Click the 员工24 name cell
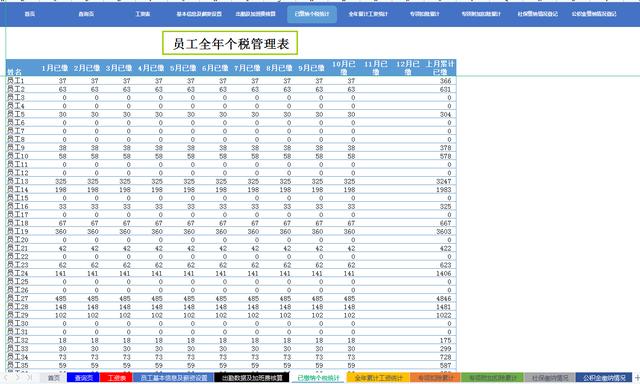This screenshot has width=640, height=384. pyautogui.click(x=22, y=273)
